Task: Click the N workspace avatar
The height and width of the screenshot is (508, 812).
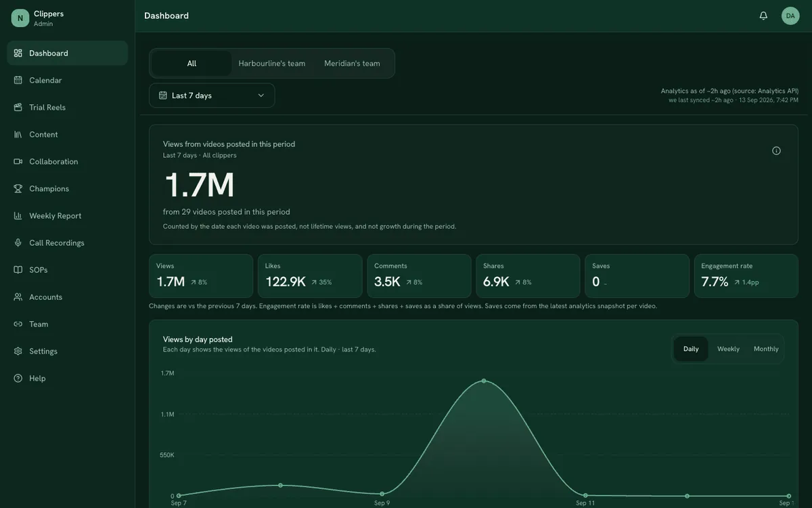Action: [20, 18]
